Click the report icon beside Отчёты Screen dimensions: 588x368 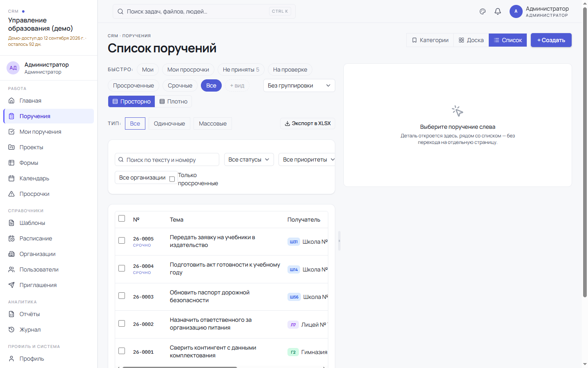click(11, 314)
